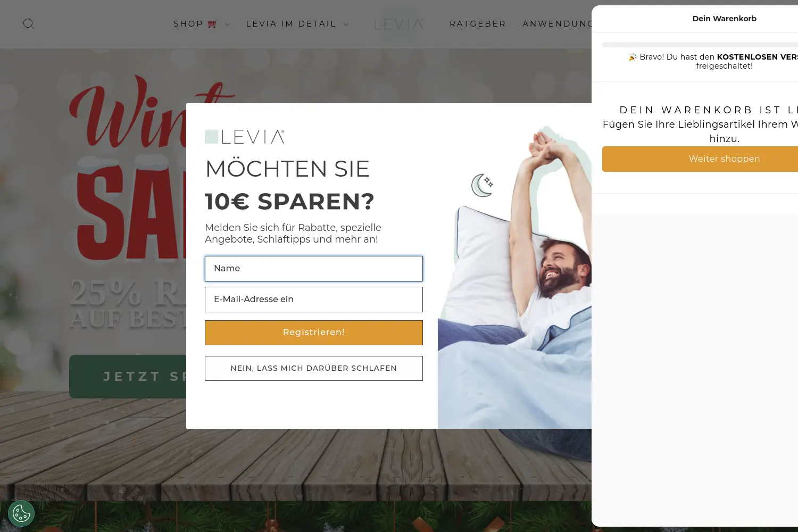Expand the LEVIA IM DETAIL chevron
The width and height of the screenshot is (798, 532).
[x=346, y=24]
